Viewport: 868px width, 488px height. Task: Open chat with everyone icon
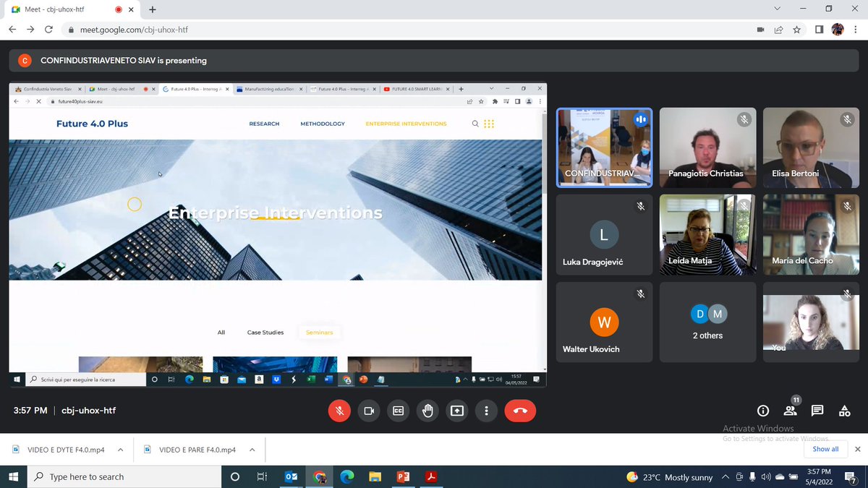coord(817,411)
